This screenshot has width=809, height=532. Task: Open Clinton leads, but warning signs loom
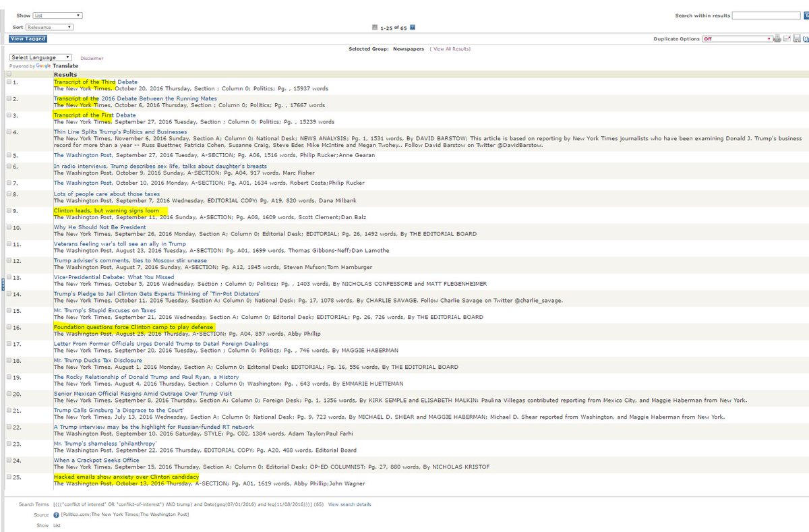107,210
